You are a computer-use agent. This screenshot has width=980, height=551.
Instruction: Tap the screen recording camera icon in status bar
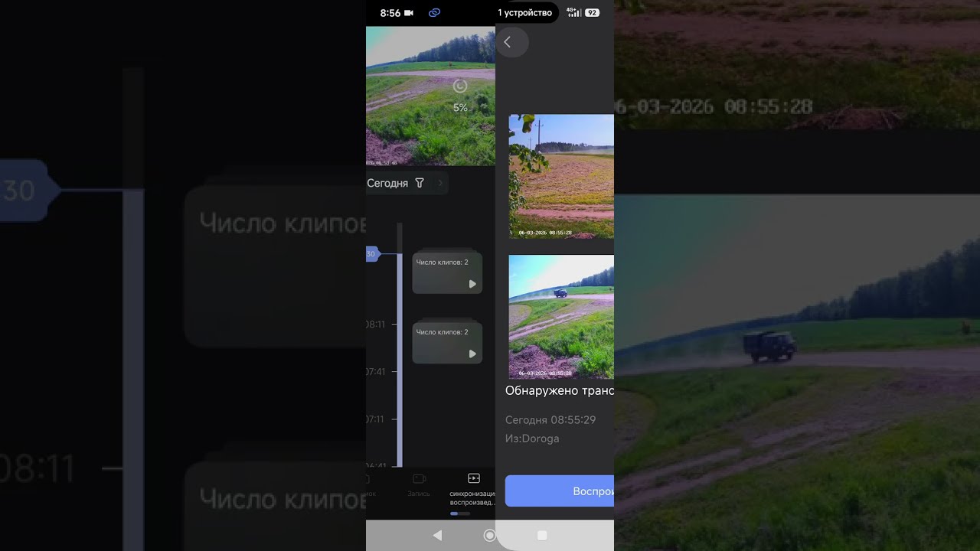point(409,13)
